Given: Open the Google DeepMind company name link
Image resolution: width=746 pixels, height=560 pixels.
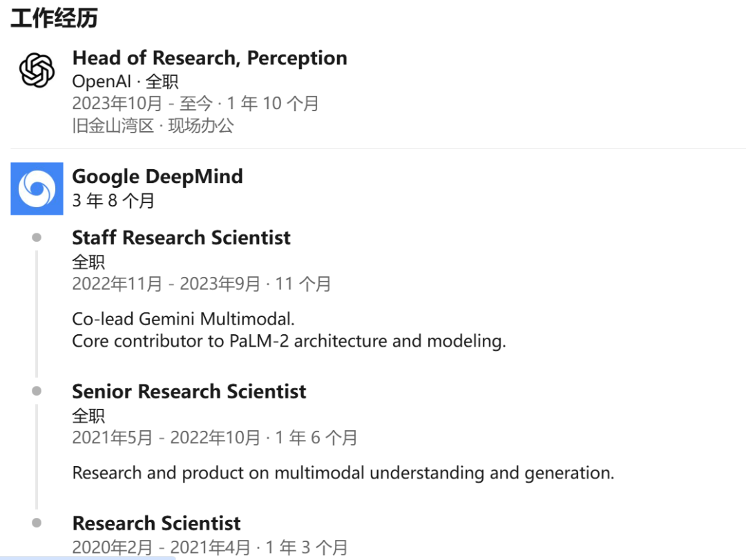Looking at the screenshot, I should point(157,177).
